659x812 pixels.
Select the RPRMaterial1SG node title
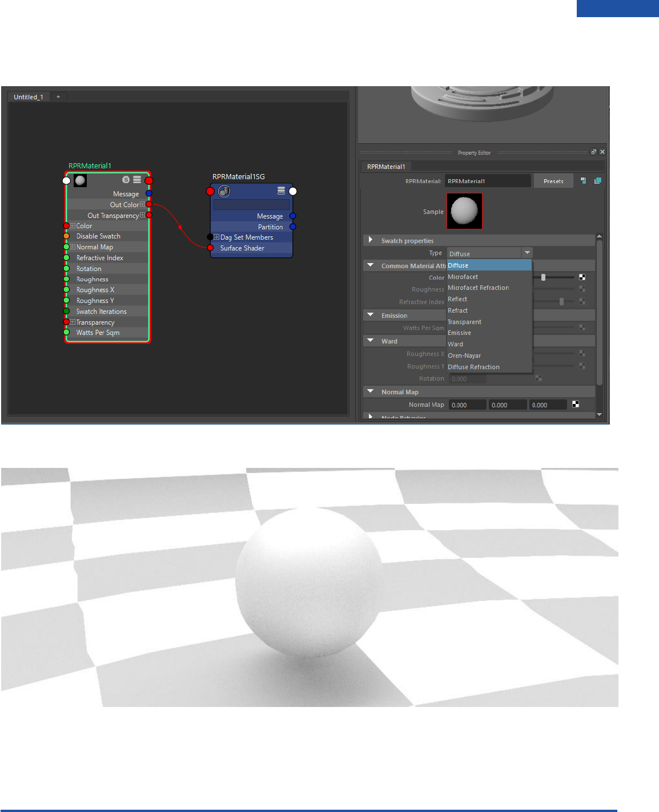point(239,176)
